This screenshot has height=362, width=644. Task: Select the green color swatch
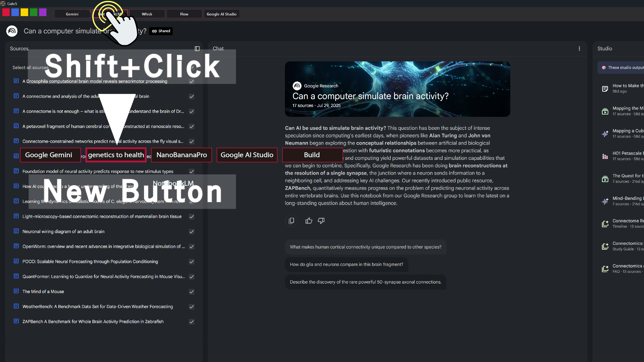[x=34, y=12]
